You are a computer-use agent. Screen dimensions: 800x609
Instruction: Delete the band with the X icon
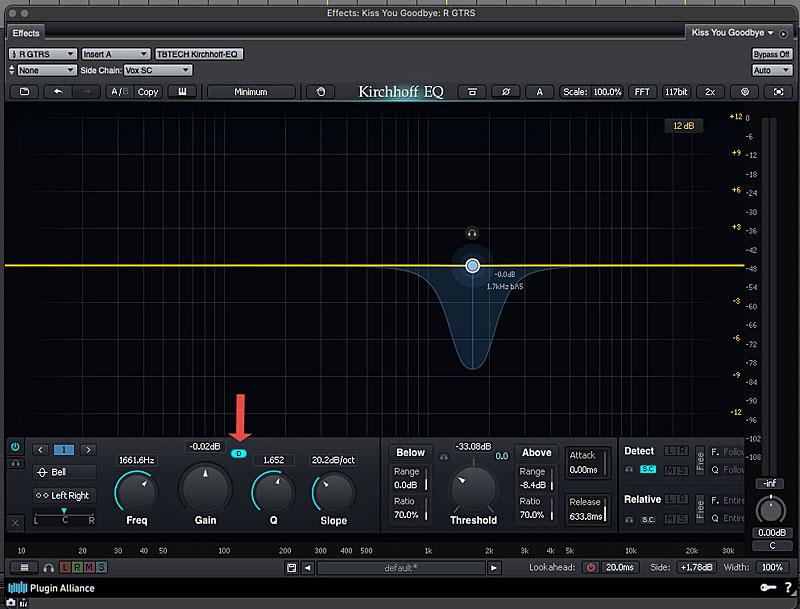[15, 523]
